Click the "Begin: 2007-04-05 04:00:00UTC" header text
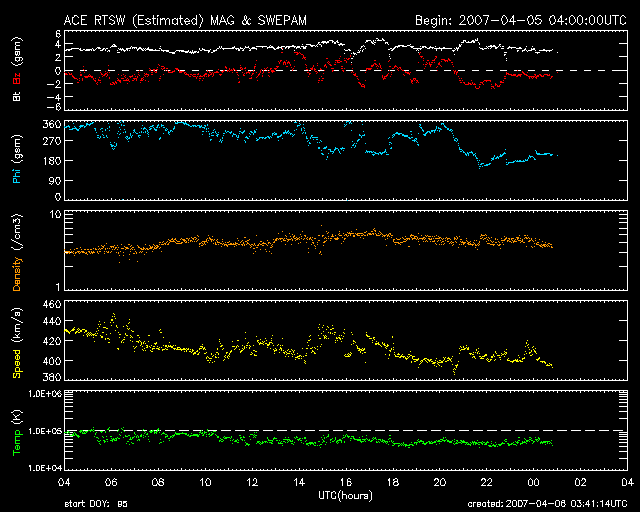640x512 pixels. click(521, 20)
